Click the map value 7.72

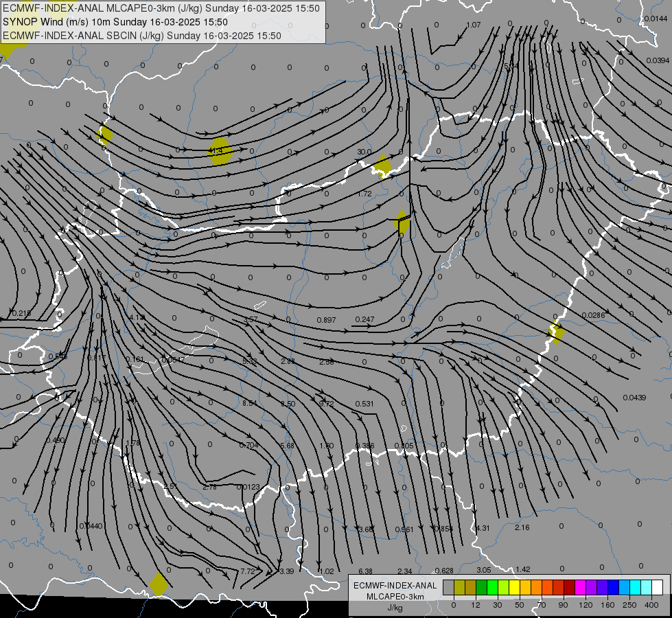coord(248,571)
